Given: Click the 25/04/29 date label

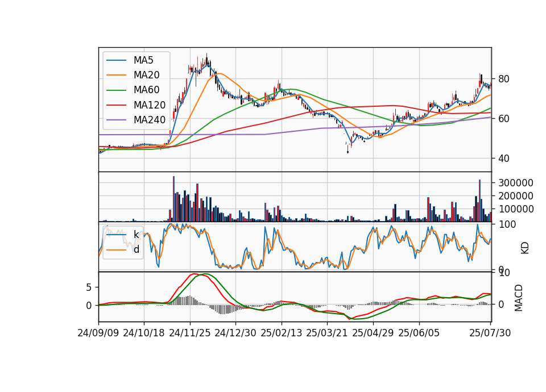Looking at the screenshot, I should tap(373, 333).
